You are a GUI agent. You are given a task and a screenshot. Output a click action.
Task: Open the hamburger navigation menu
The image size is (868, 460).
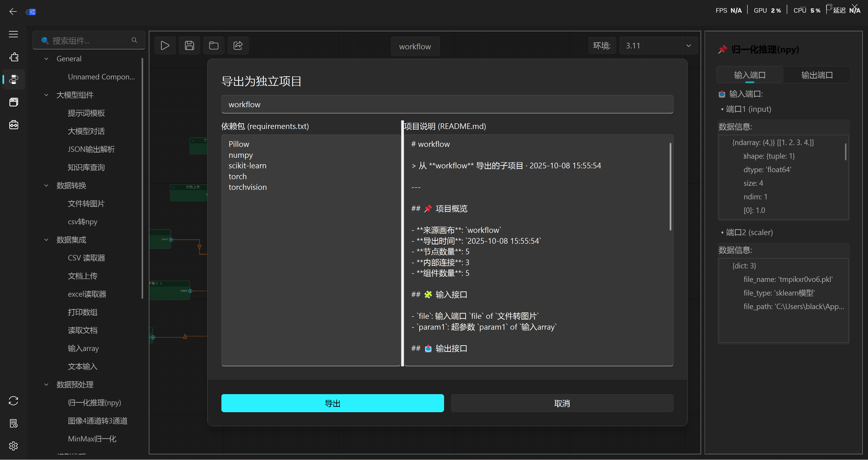(x=14, y=34)
